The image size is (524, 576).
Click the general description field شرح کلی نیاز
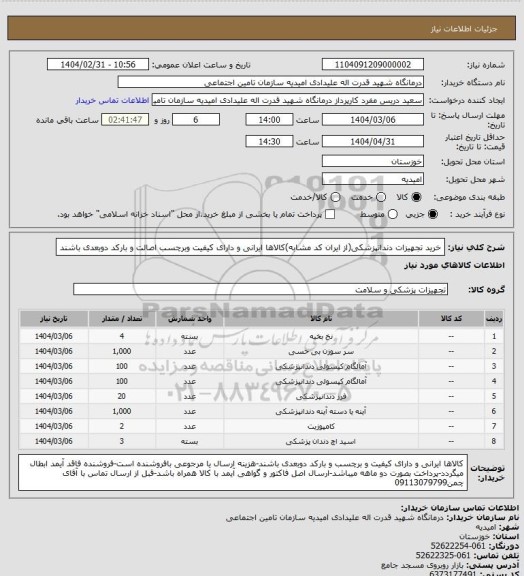pos(250,248)
